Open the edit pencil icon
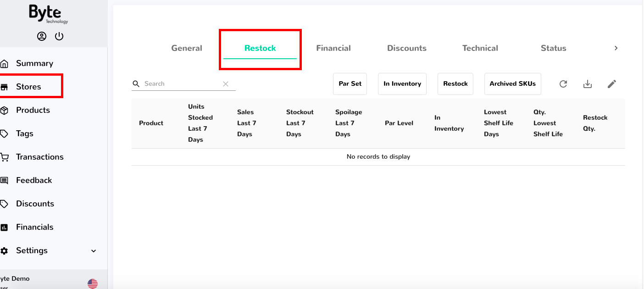Viewport: 644px width, 289px height. pos(611,84)
